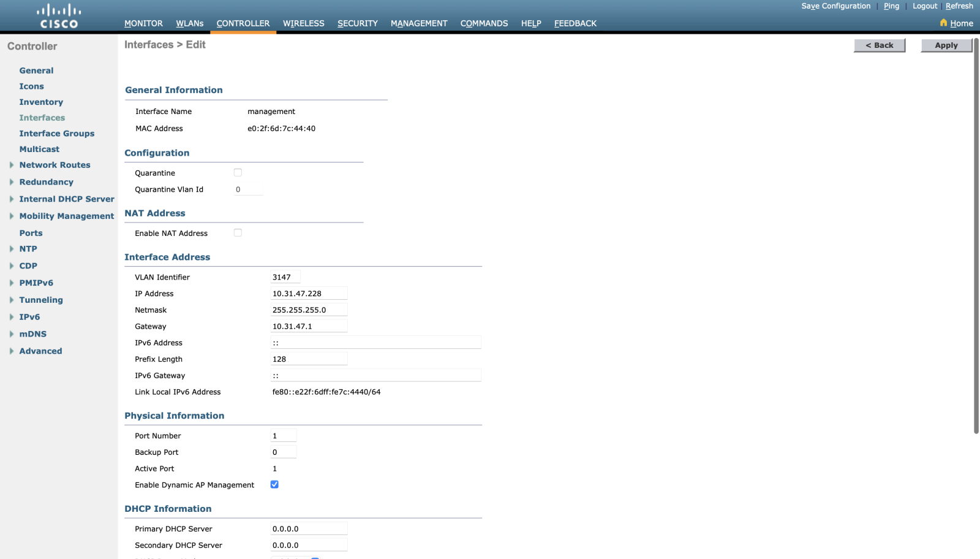Expand the Tunneling sidebar arrow
The width and height of the screenshot is (980, 559).
12,300
